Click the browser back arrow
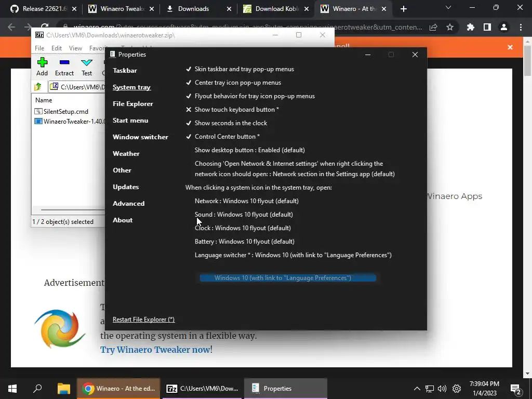The width and height of the screenshot is (532, 399). coord(11,27)
